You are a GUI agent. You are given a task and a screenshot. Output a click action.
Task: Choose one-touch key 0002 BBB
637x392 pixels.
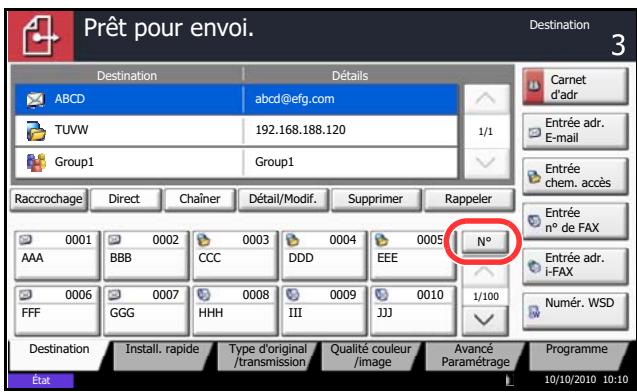[x=146, y=256]
